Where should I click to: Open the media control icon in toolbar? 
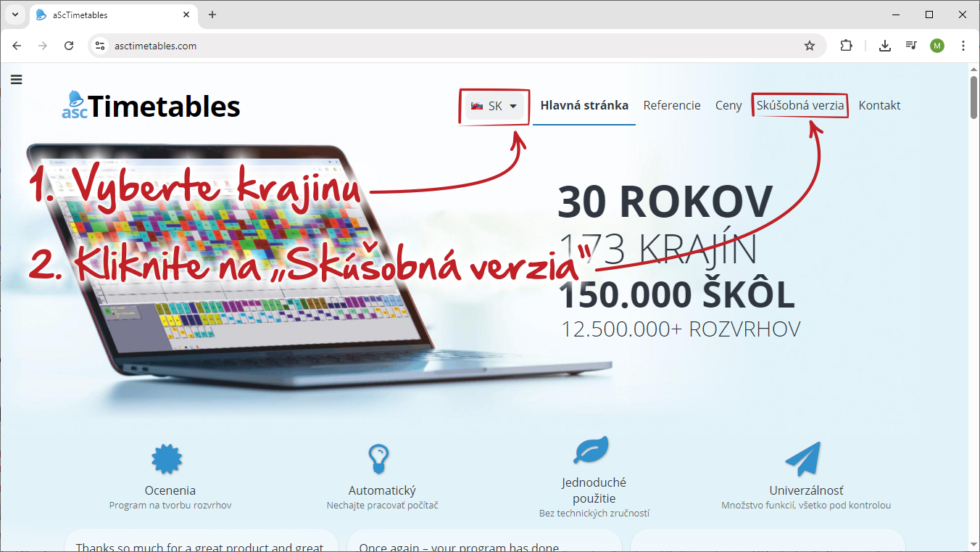point(911,46)
